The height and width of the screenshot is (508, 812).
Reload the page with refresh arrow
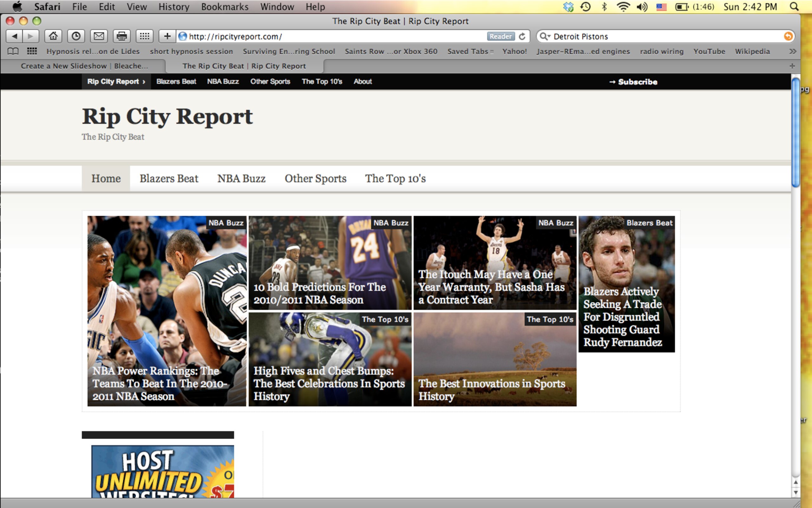[x=522, y=36]
